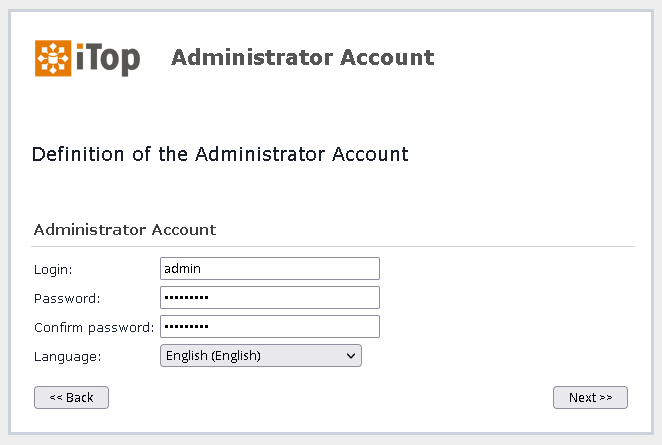
Task: Click the Confirm password: label
Action: click(x=94, y=328)
